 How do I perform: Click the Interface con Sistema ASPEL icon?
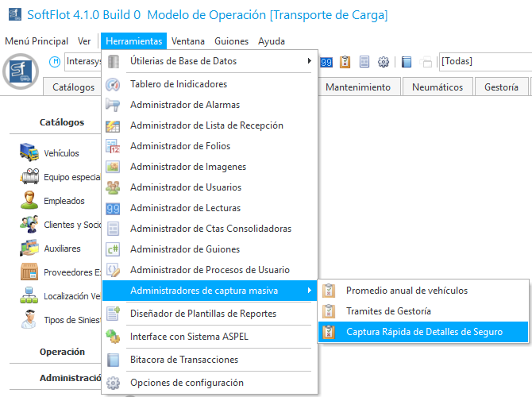114,337
